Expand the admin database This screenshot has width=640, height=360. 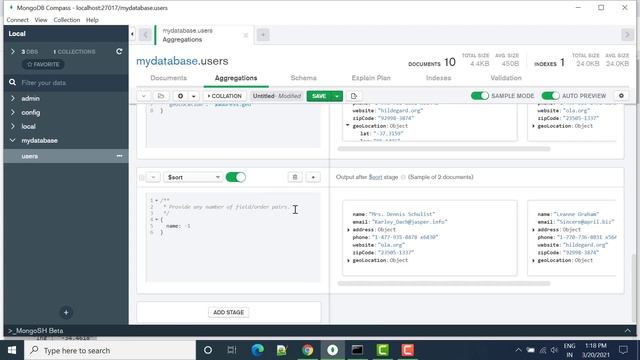pyautogui.click(x=13, y=98)
